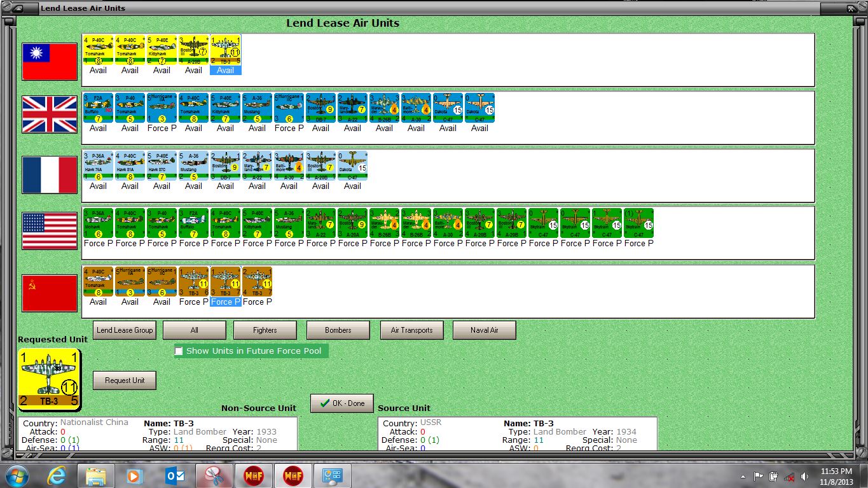868x488 pixels.
Task: Pick the American P-40E Kittyhawk counter
Action: tap(257, 223)
